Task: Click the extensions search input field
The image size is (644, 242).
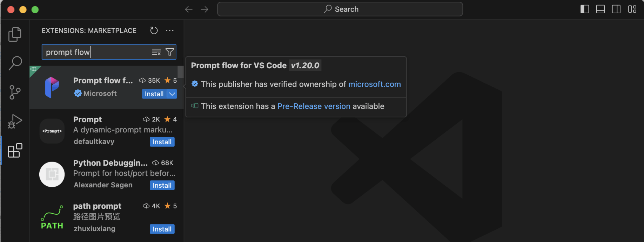Action: (96, 52)
